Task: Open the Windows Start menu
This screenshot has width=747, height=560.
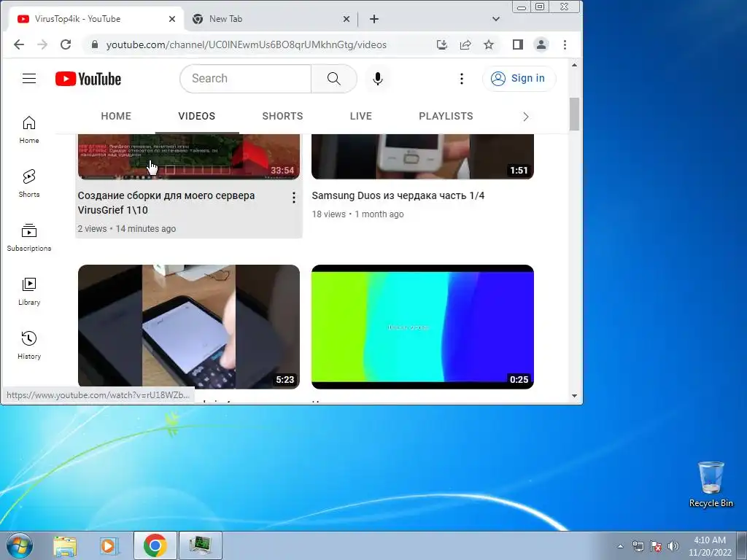Action: pyautogui.click(x=20, y=545)
